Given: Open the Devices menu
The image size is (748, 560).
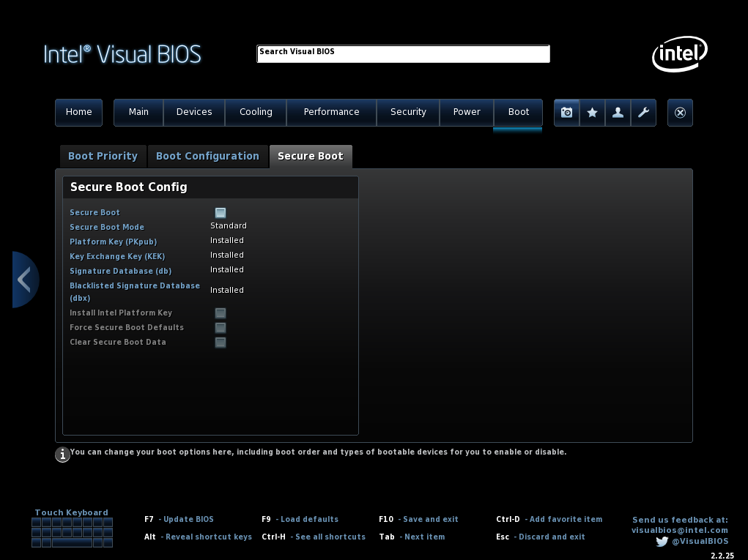Looking at the screenshot, I should point(194,113).
